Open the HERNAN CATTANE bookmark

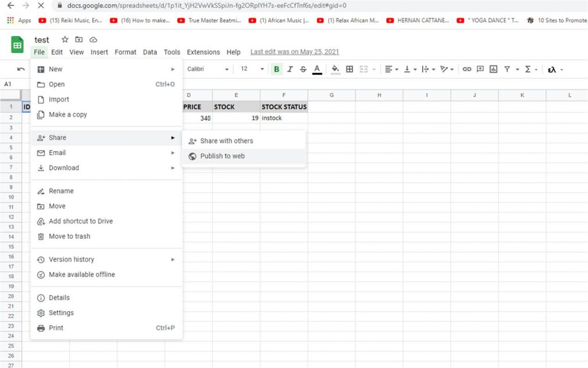(x=417, y=20)
